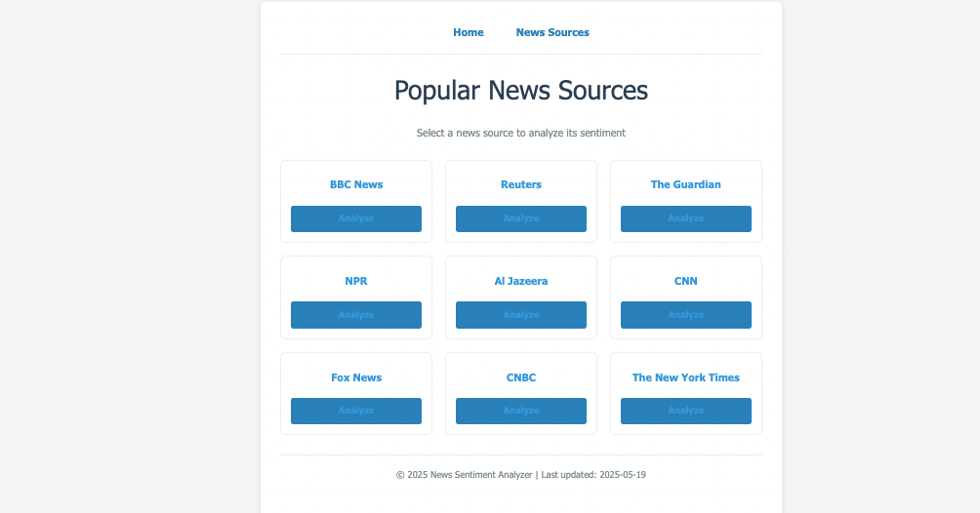This screenshot has height=513, width=980.
Task: Analyze Fox News sentiment
Action: [x=356, y=412]
